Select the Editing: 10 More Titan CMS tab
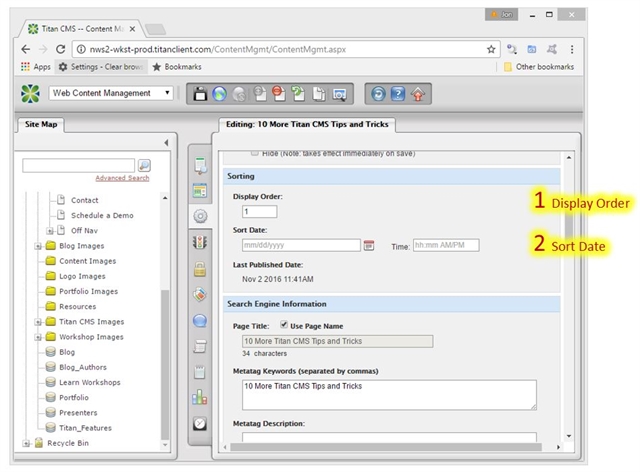 click(307, 124)
